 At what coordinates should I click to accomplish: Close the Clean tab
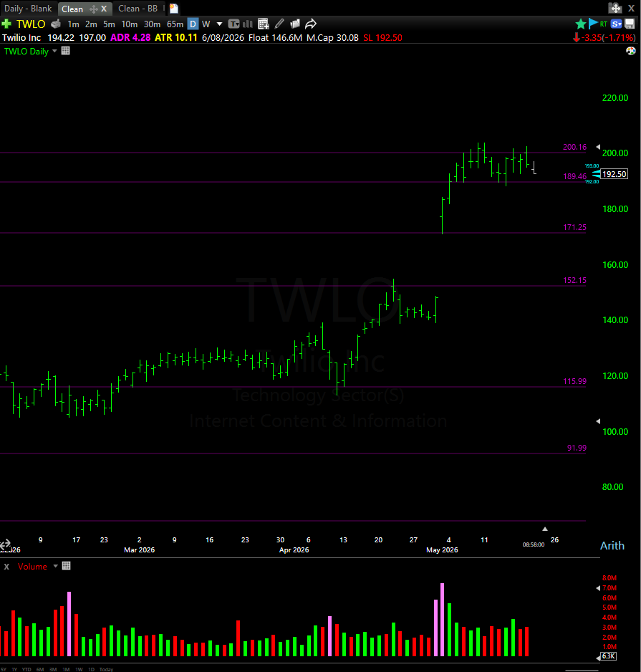click(x=104, y=9)
